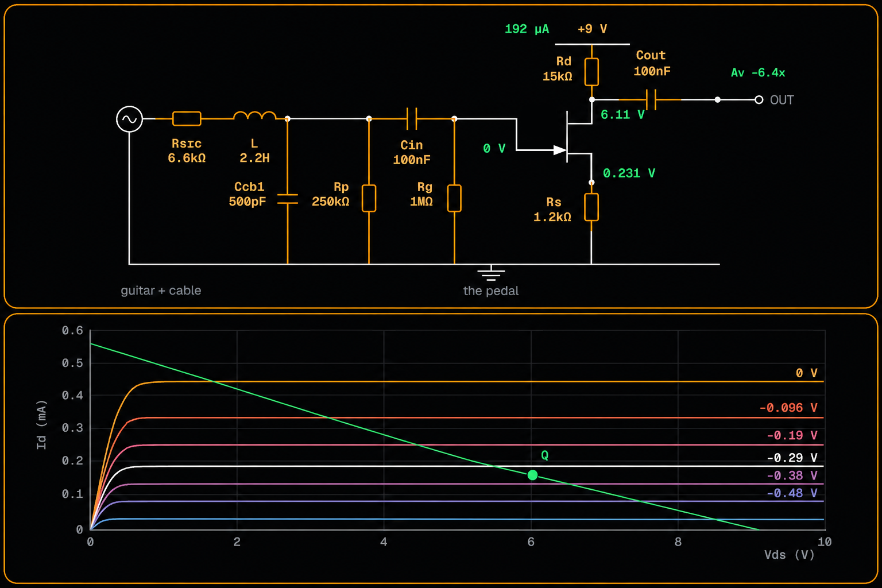Click the x-axis tick label 6

coord(531,542)
